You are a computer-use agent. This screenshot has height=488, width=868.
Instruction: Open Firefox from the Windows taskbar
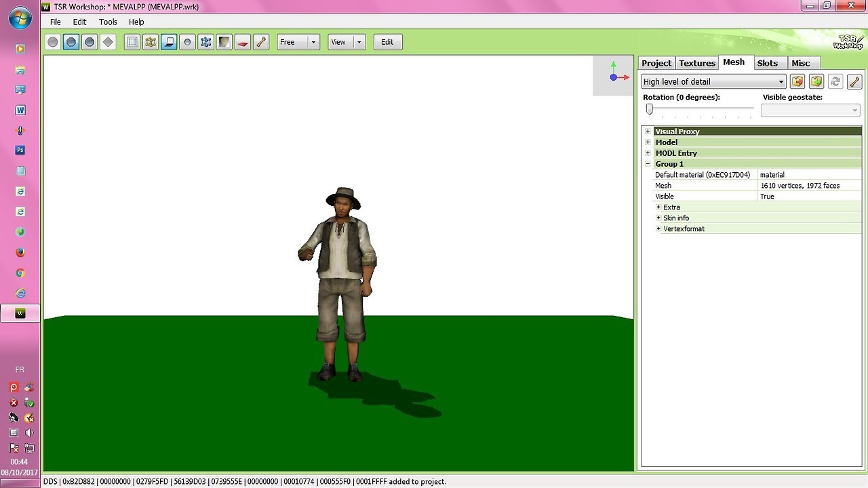(20, 252)
